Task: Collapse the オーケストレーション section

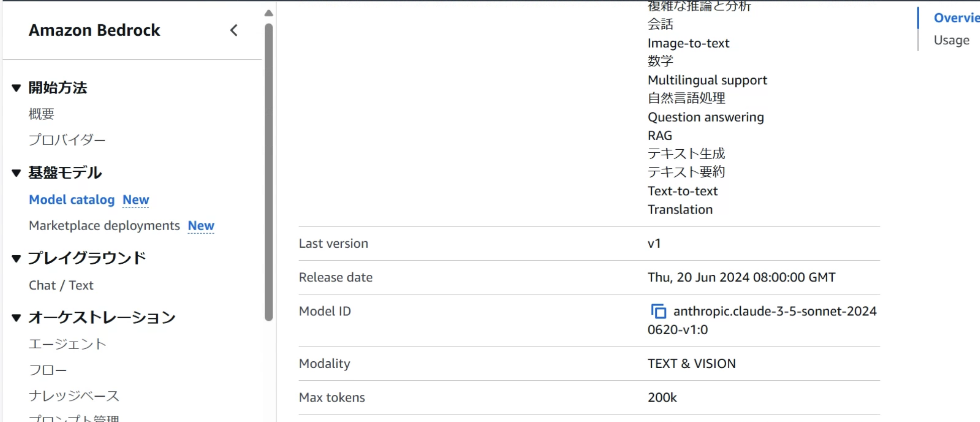Action: coord(16,316)
